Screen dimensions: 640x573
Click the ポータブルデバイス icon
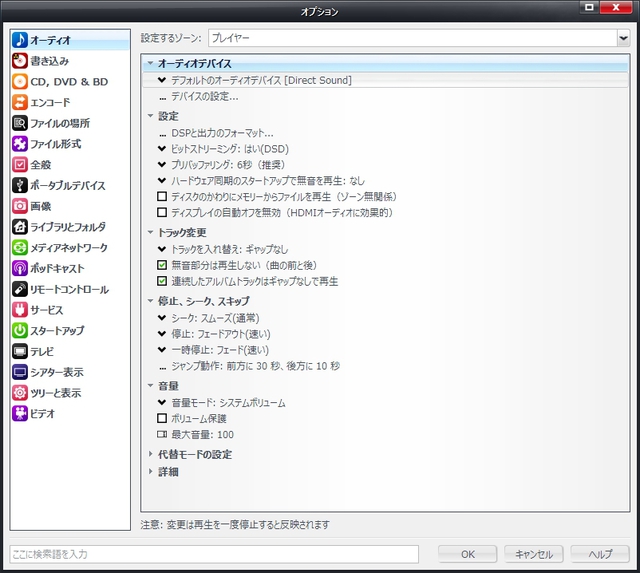coord(20,185)
